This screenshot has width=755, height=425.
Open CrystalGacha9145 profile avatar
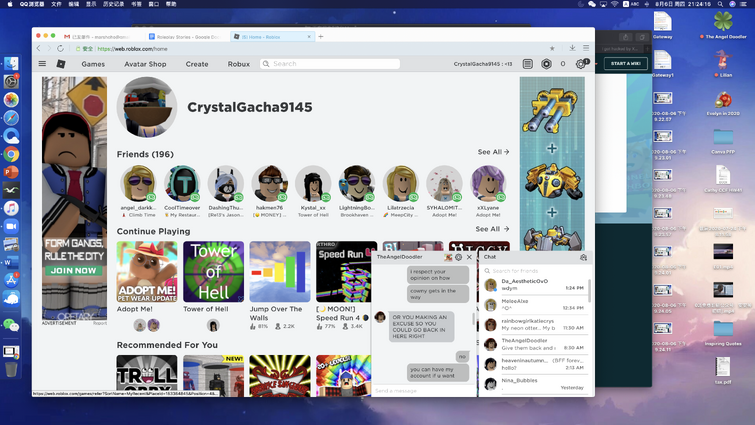coord(147,107)
